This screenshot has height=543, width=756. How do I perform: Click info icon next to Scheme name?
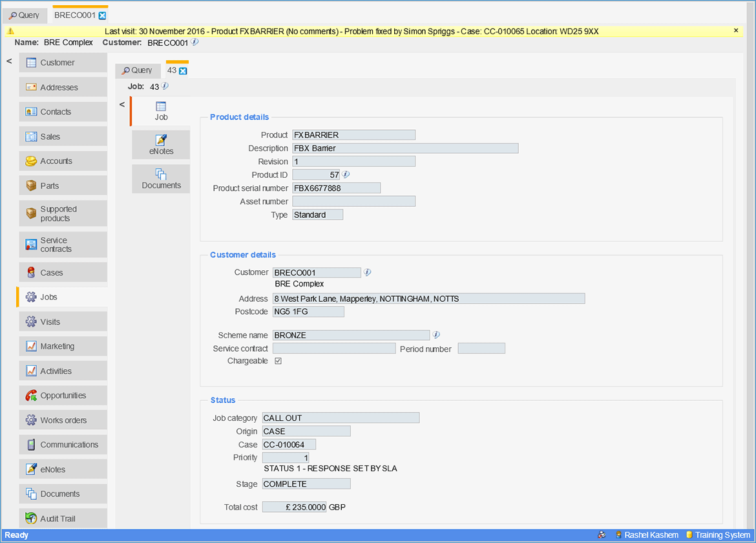(436, 335)
